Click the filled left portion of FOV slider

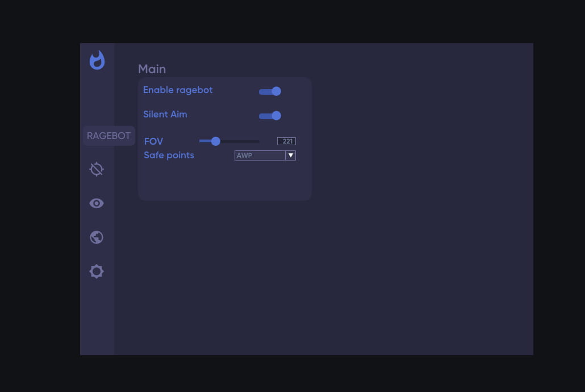205,141
